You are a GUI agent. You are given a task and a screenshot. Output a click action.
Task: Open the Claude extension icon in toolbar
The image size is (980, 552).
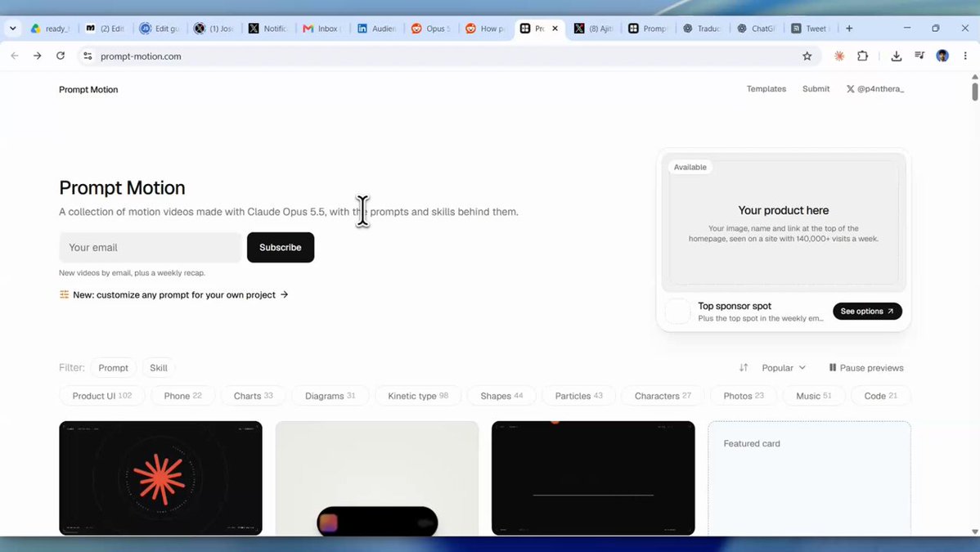coord(838,56)
